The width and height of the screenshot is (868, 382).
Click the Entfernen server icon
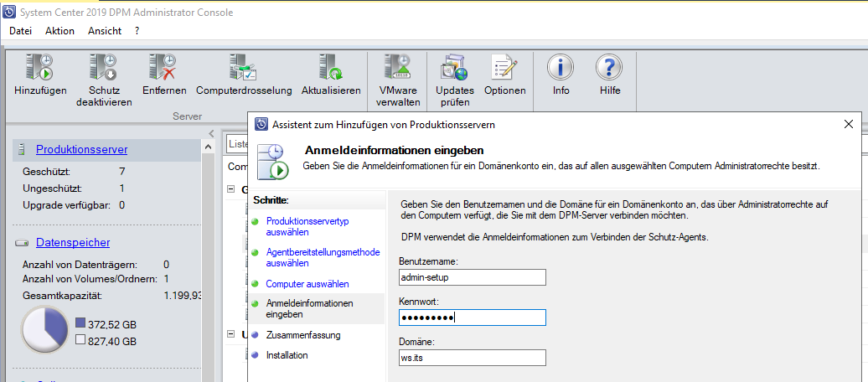pos(164,68)
